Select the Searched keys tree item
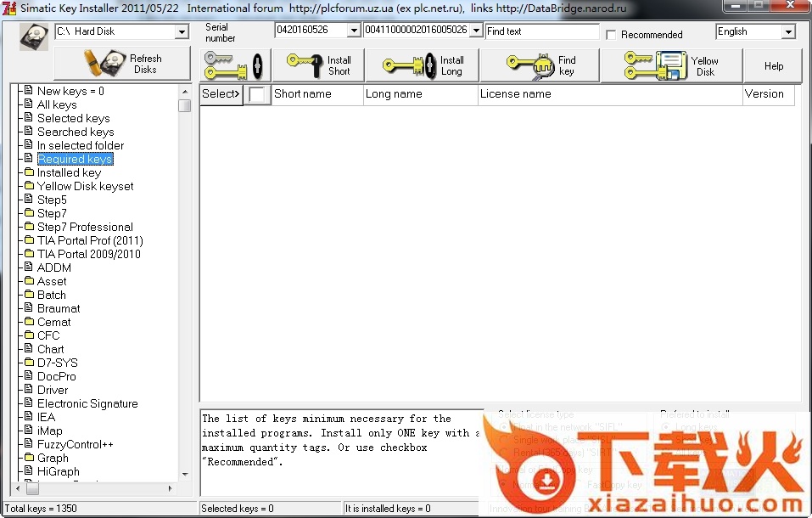The image size is (812, 518). 76,132
